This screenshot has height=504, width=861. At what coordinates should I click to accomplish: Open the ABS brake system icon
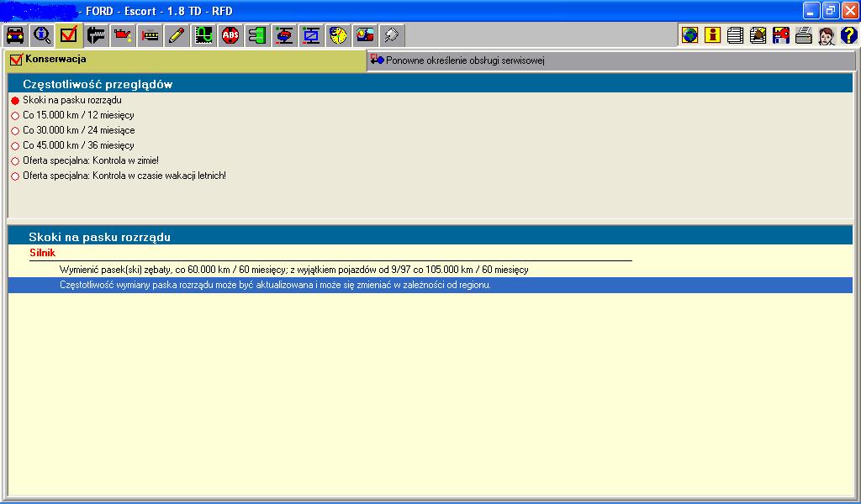(230, 35)
